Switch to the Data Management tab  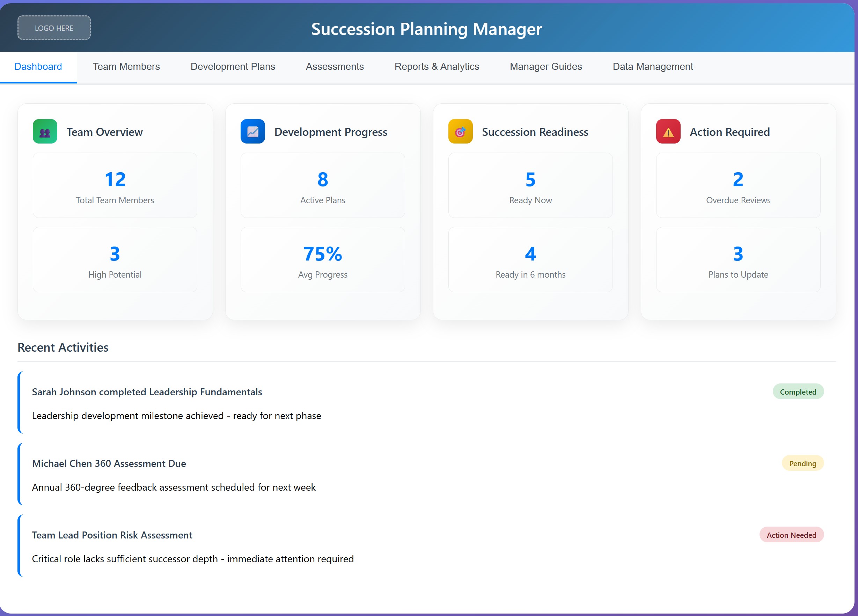pos(653,67)
